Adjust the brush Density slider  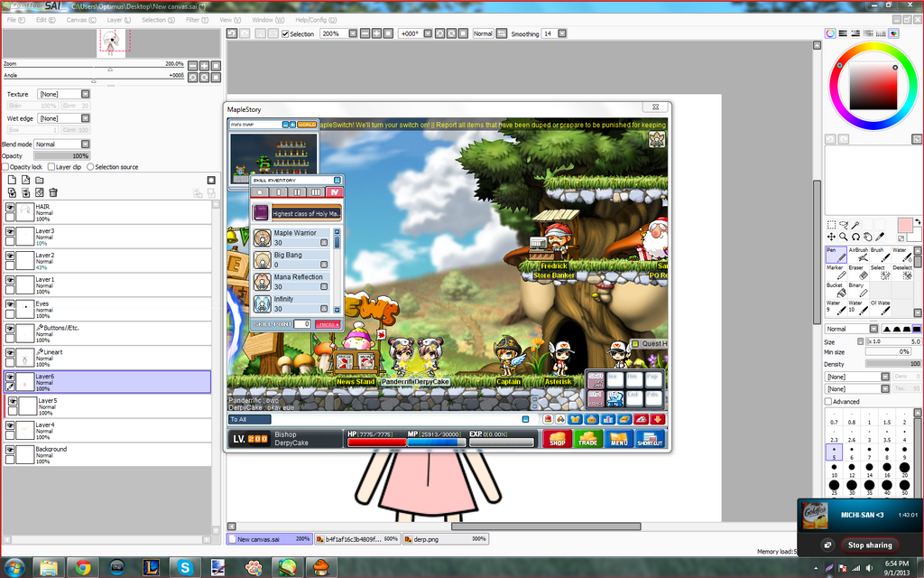(892, 364)
